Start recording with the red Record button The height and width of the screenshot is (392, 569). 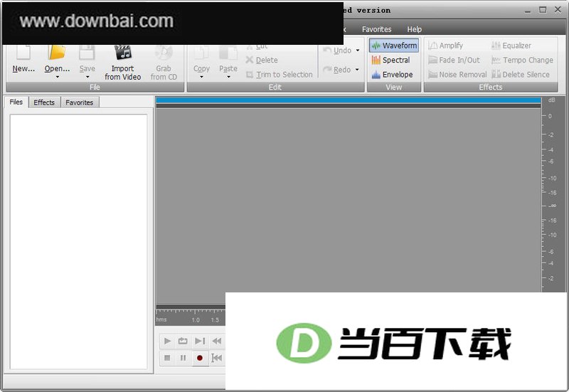pyautogui.click(x=200, y=358)
